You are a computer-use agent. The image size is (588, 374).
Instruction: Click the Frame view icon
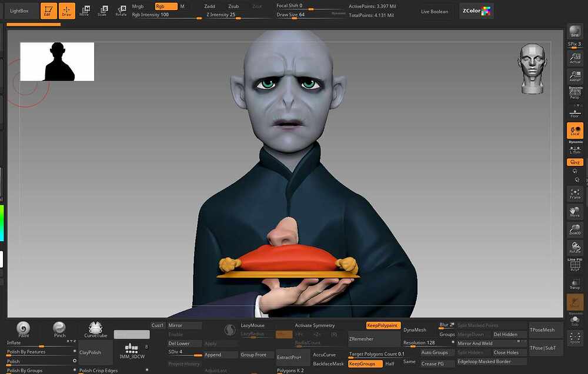tap(575, 194)
